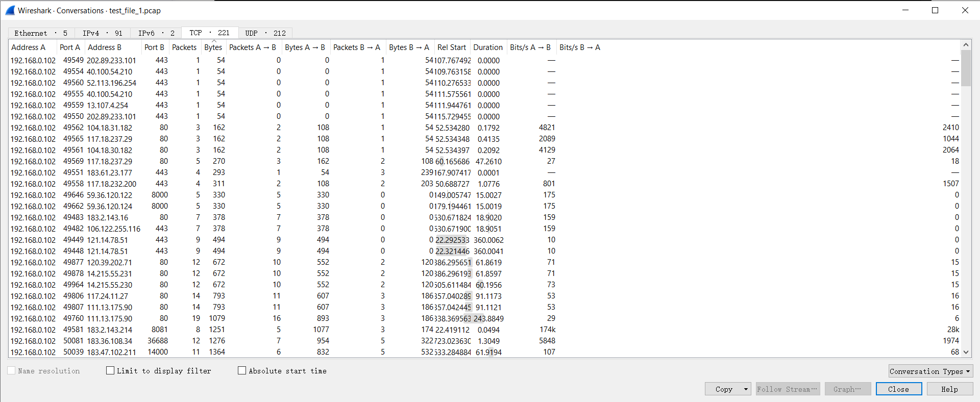Image resolution: width=980 pixels, height=402 pixels.
Task: Sort by the Bytes column header
Action: pyautogui.click(x=213, y=47)
